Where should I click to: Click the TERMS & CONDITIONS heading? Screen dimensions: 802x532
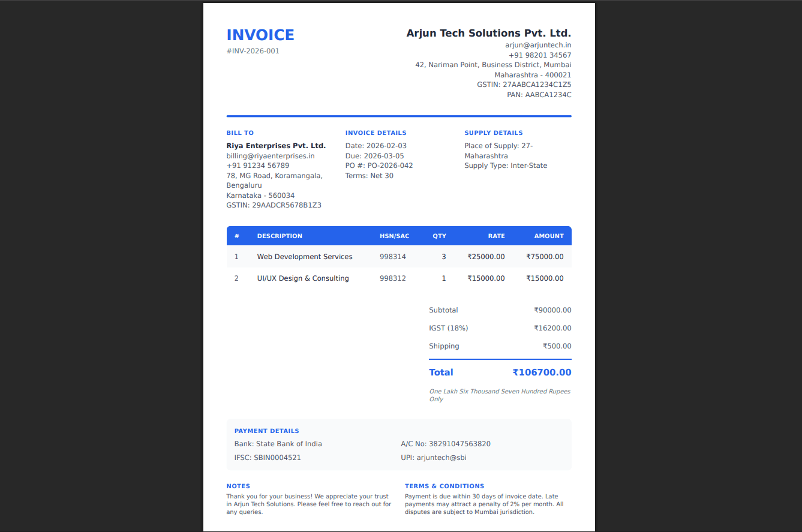click(444, 486)
